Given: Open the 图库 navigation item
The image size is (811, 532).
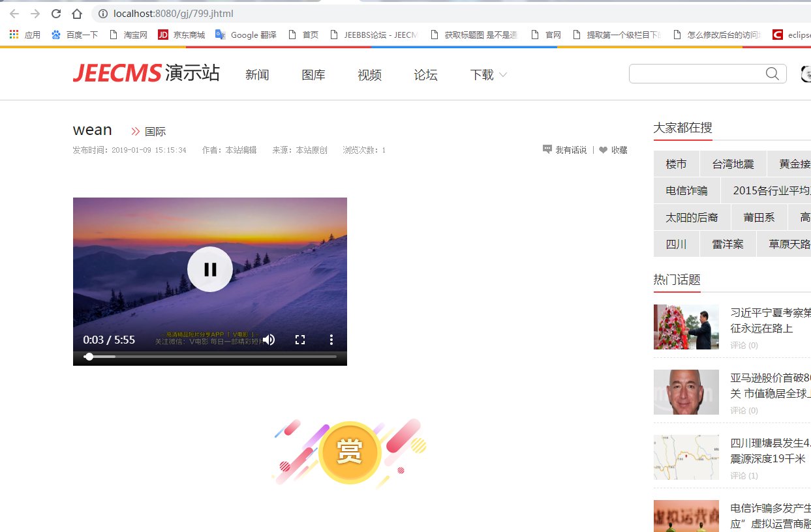Looking at the screenshot, I should (313, 75).
